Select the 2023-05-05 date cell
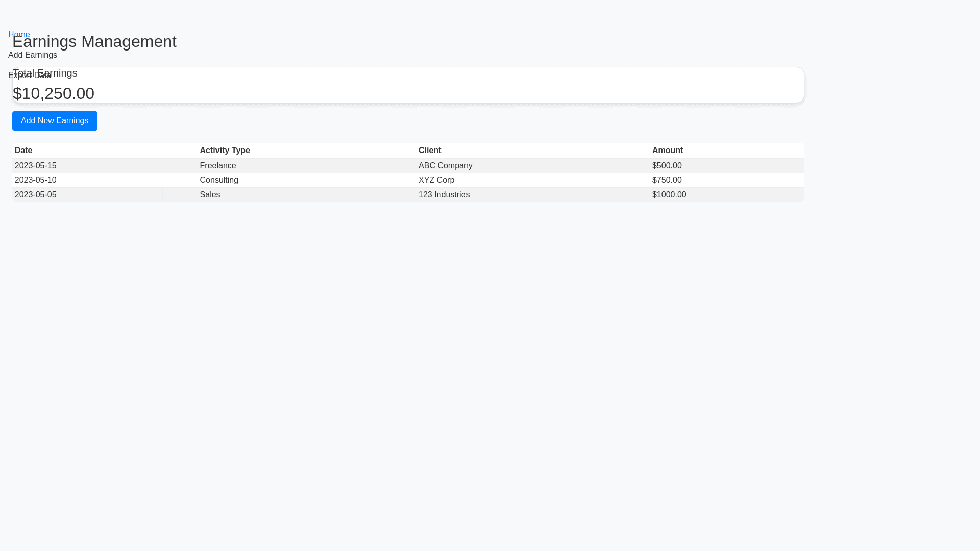Viewport: 980px width, 551px height. pyautogui.click(x=36, y=195)
